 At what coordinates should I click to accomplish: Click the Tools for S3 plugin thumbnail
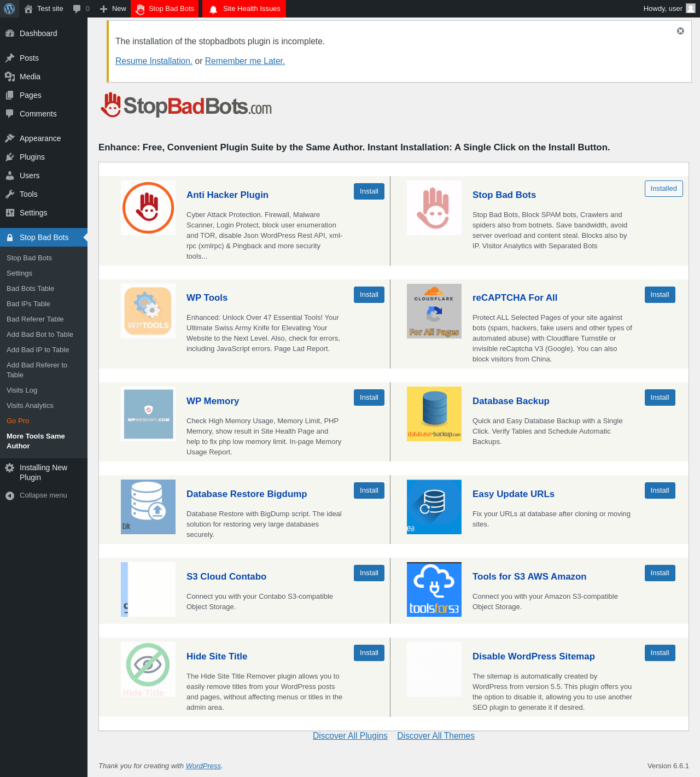434,589
